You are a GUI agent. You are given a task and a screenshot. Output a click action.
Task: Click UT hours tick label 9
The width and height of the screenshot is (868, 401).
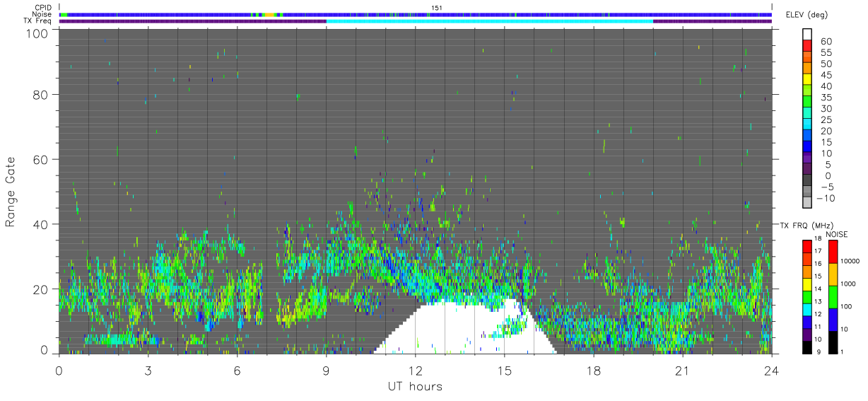[x=326, y=370]
